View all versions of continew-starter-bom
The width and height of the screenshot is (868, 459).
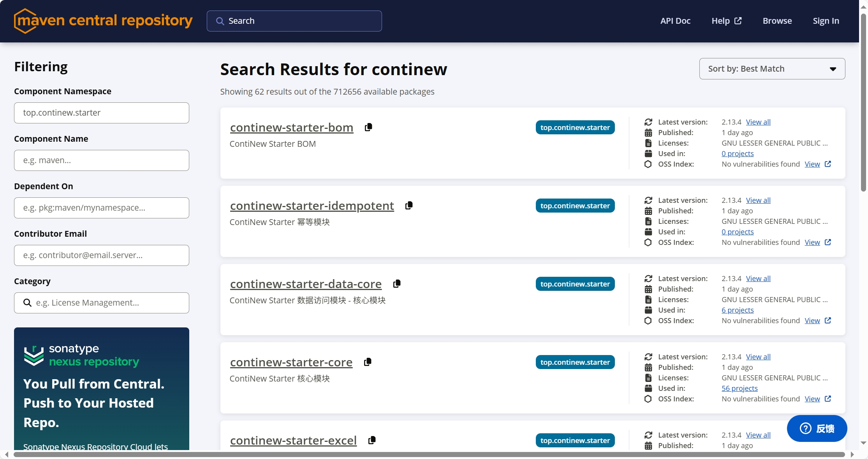(758, 122)
